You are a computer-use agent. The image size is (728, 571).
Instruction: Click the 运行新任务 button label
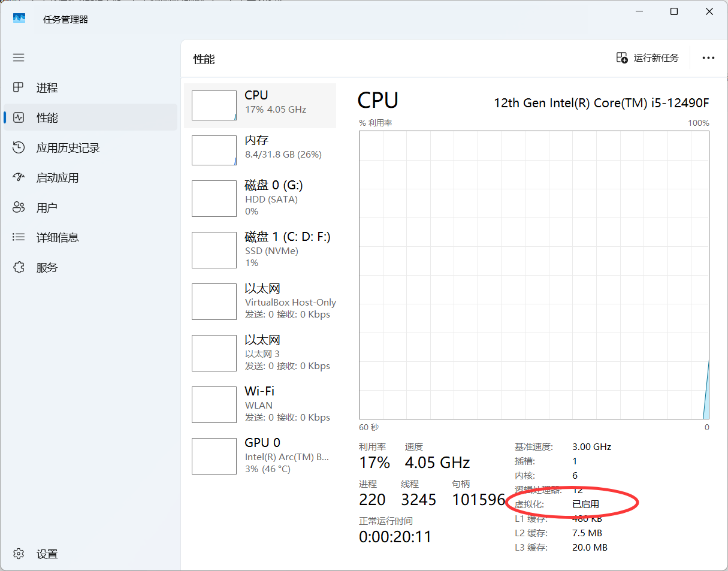pos(656,58)
